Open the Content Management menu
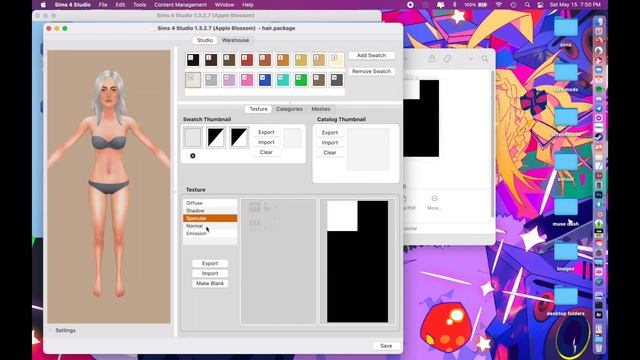The height and width of the screenshot is (360, 640). [180, 5]
